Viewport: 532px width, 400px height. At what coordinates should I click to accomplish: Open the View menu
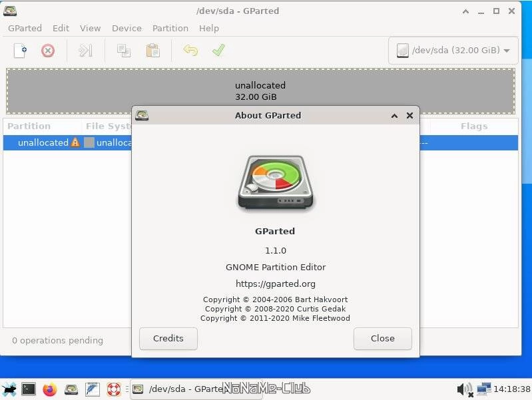tap(91, 28)
